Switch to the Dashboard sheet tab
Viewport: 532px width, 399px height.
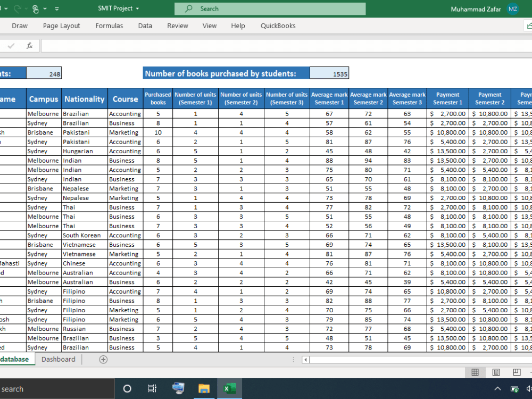tap(59, 359)
